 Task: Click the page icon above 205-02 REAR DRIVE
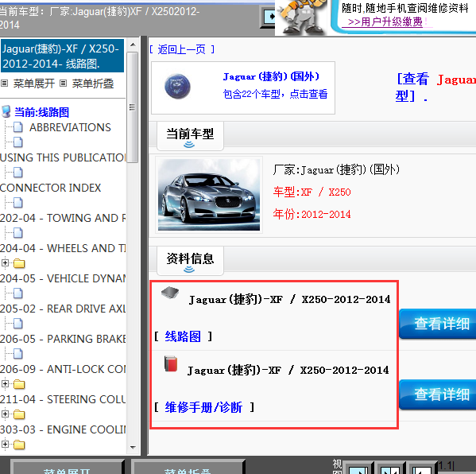(18, 293)
